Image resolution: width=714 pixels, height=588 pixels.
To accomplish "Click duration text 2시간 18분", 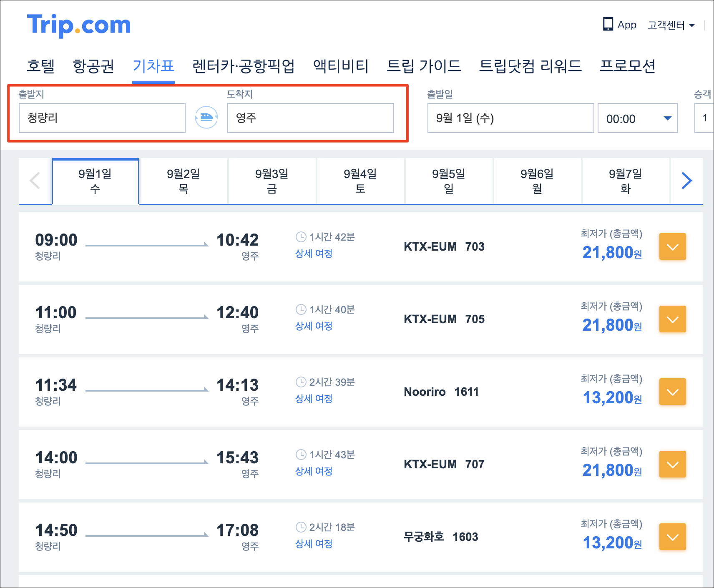I will click(x=332, y=527).
